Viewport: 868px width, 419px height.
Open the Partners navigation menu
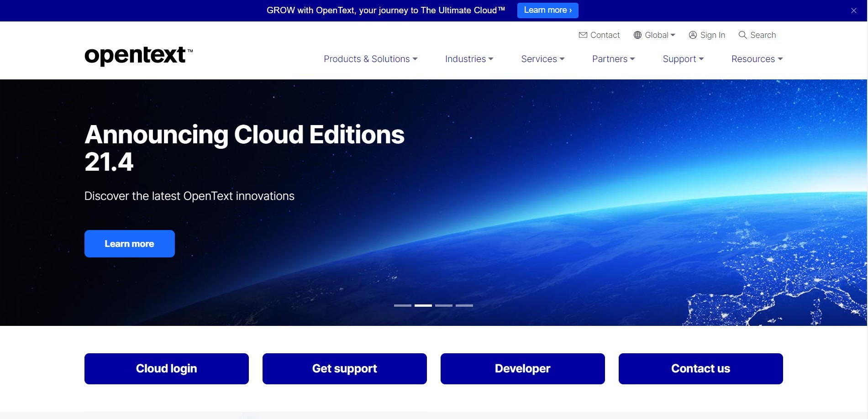613,59
